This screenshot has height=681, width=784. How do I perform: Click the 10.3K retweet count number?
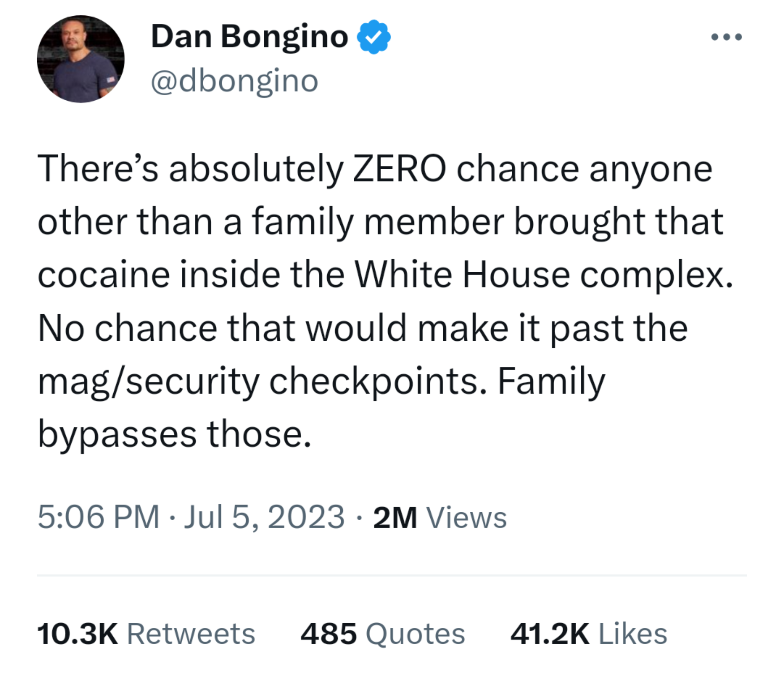point(77,634)
